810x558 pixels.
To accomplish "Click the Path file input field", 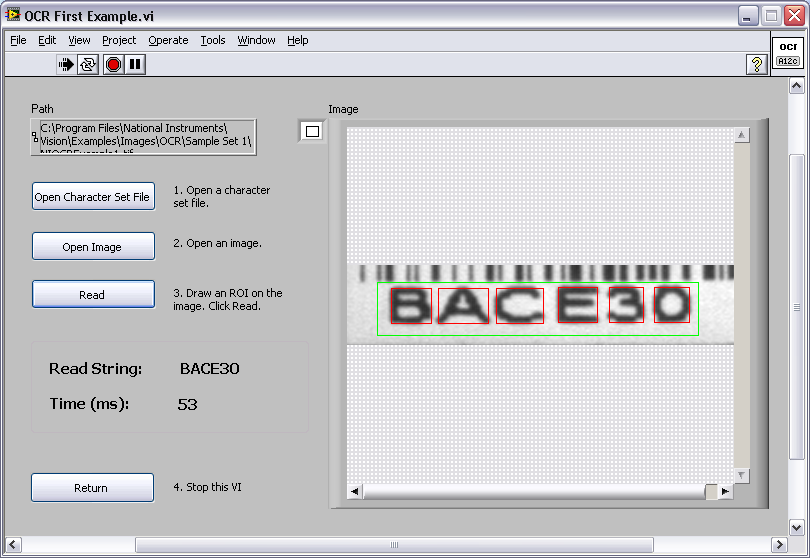I will [147, 136].
